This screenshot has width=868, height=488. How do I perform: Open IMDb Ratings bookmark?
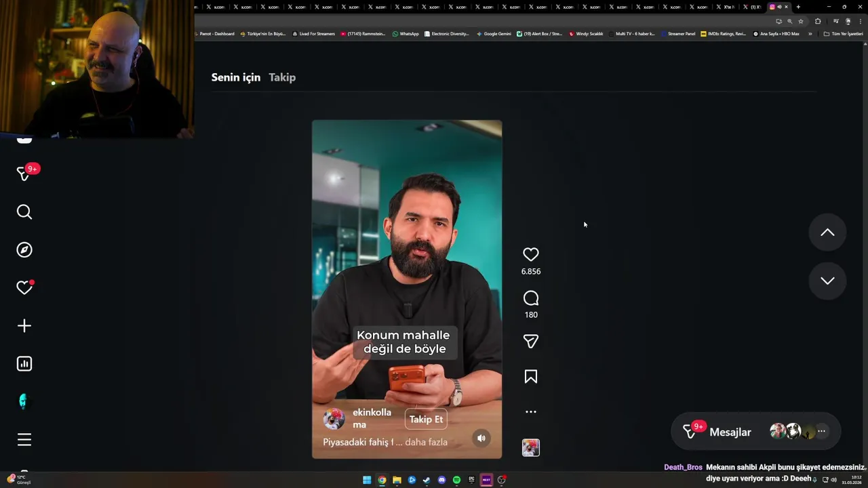click(x=724, y=34)
